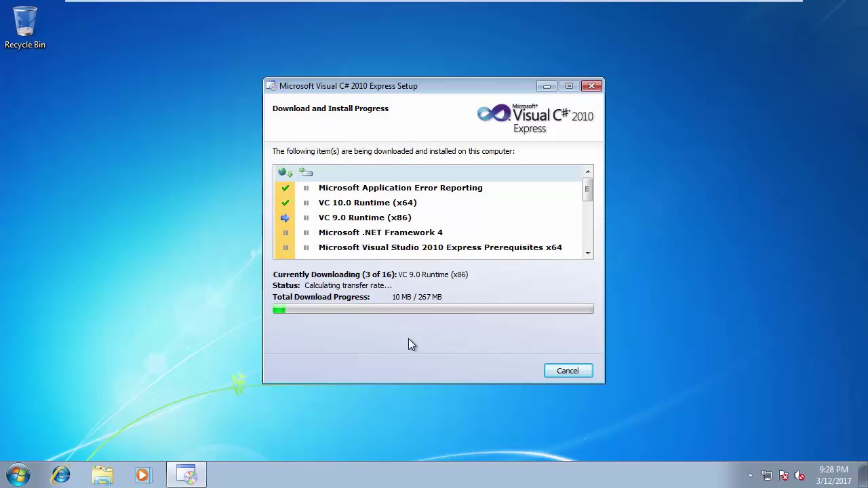The width and height of the screenshot is (868, 488).
Task: Click the Total Download Progress bar
Action: (433, 310)
